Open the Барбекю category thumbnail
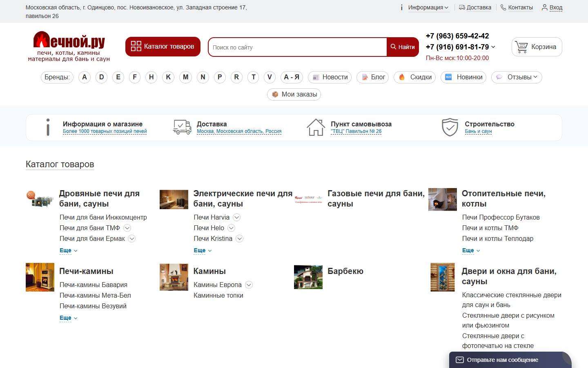The image size is (588, 368). 308,277
